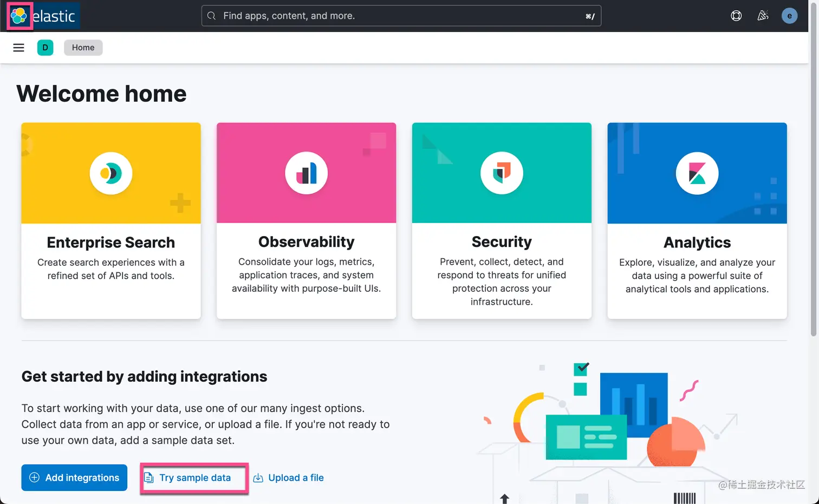The width and height of the screenshot is (819, 504).
Task: Click the Enterprise Search yellow banner image
Action: 111,173
